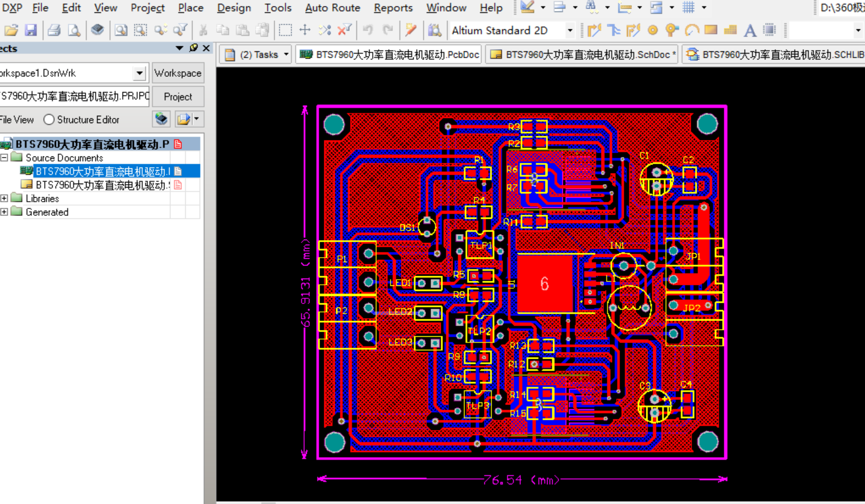Open a document using the folder icon
This screenshot has height=504, width=865.
pos(11,30)
